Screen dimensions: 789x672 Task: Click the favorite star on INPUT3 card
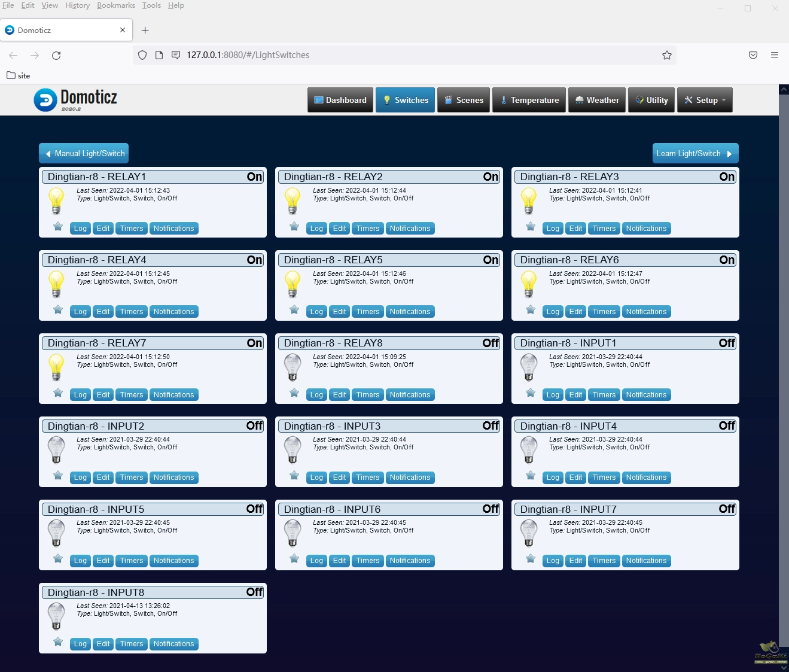294,476
